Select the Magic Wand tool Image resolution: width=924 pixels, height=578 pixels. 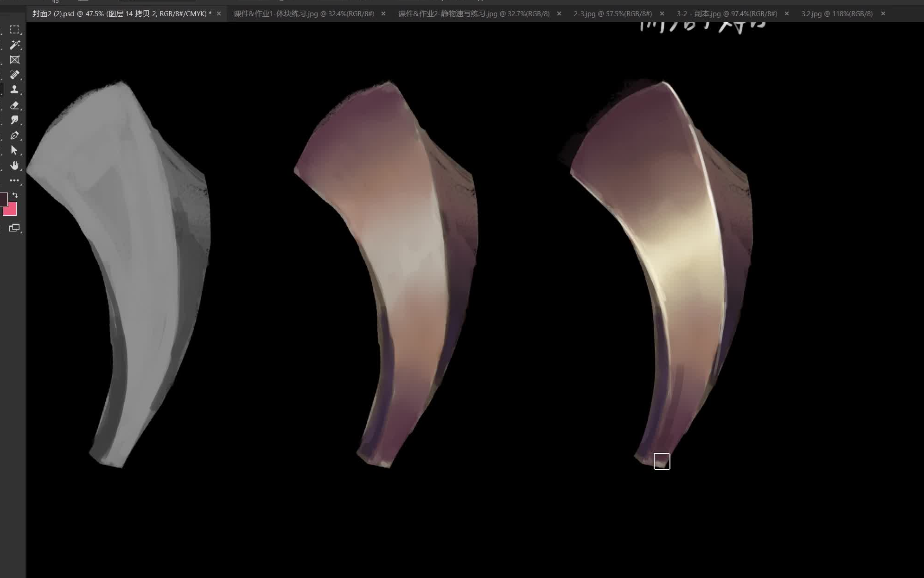coord(14,45)
